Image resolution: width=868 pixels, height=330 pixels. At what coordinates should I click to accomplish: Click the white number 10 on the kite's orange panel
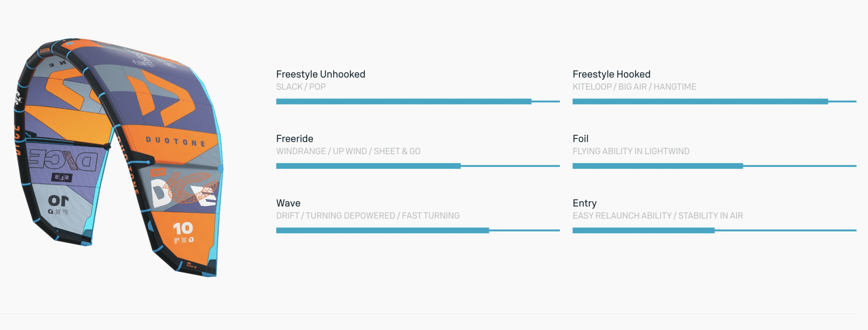point(183,228)
